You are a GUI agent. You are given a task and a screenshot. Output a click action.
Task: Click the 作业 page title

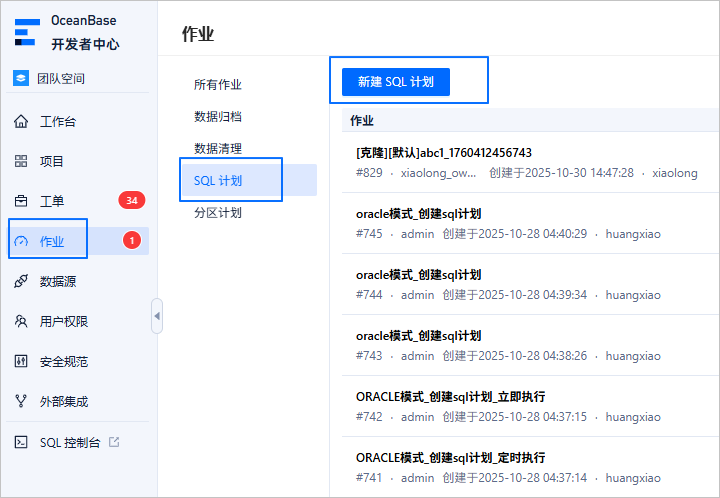coord(198,34)
